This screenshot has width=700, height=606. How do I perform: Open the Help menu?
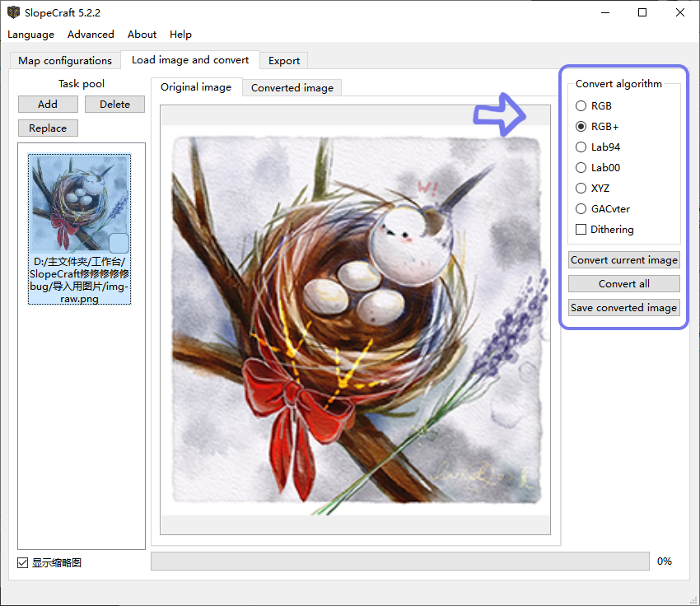click(180, 35)
